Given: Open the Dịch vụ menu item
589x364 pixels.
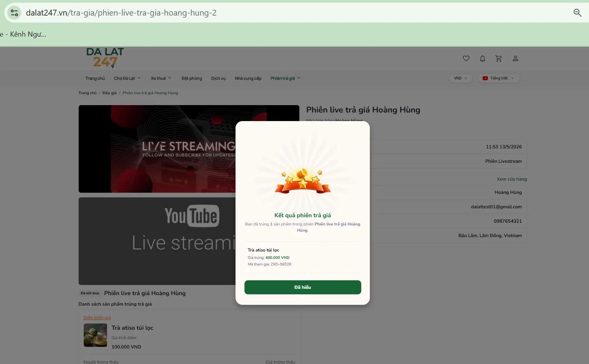Looking at the screenshot, I should 218,78.
